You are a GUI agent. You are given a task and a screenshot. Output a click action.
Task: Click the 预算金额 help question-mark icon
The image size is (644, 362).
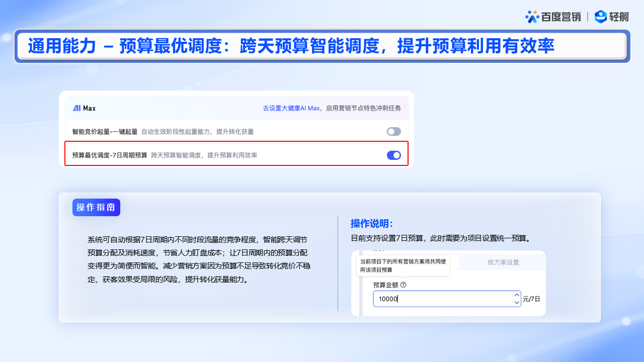(x=404, y=285)
